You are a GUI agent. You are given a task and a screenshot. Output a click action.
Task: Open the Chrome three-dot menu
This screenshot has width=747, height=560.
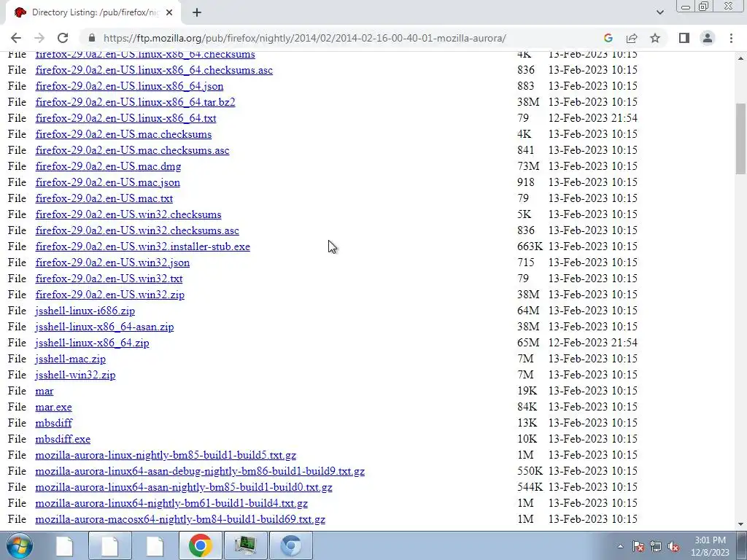point(731,38)
